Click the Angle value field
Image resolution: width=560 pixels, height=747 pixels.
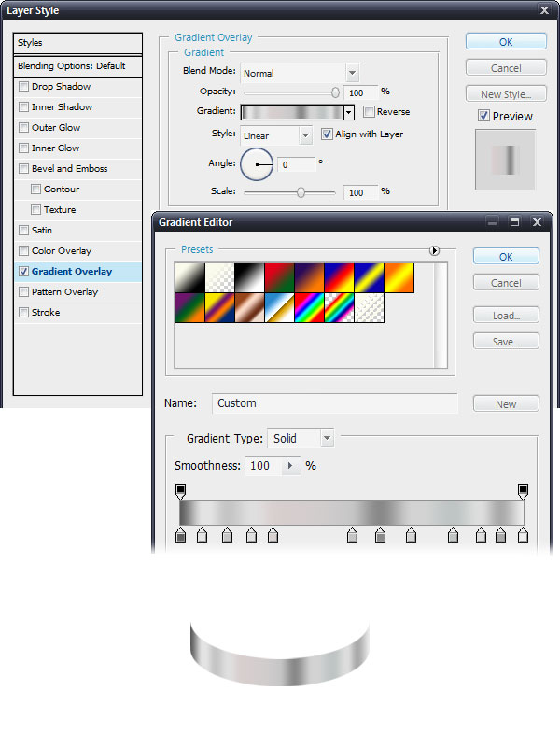pos(297,164)
